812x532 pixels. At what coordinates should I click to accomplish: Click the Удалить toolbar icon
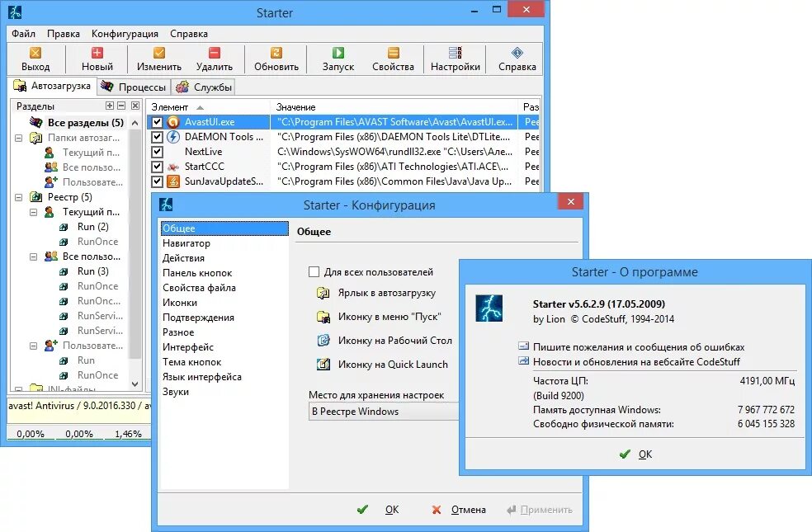point(215,53)
